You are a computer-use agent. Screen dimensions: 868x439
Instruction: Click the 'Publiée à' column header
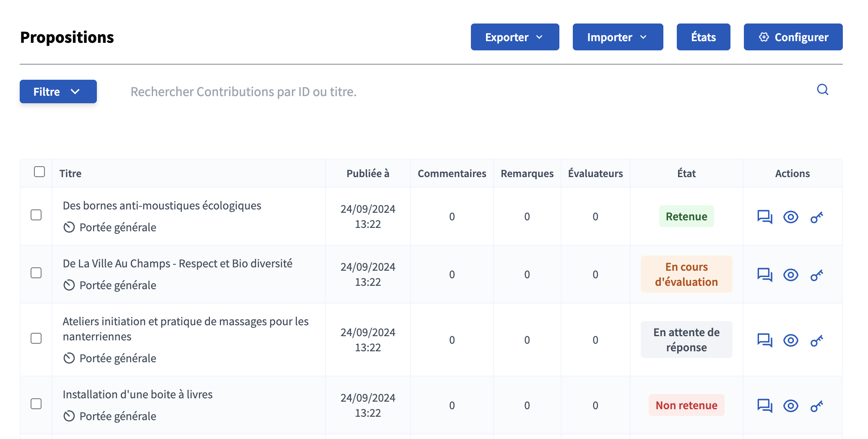368,173
